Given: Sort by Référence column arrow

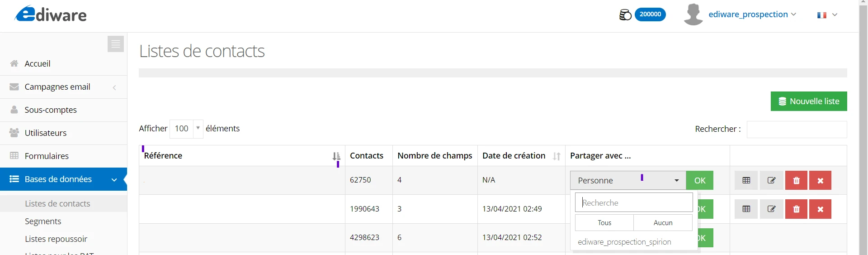Looking at the screenshot, I should [336, 156].
